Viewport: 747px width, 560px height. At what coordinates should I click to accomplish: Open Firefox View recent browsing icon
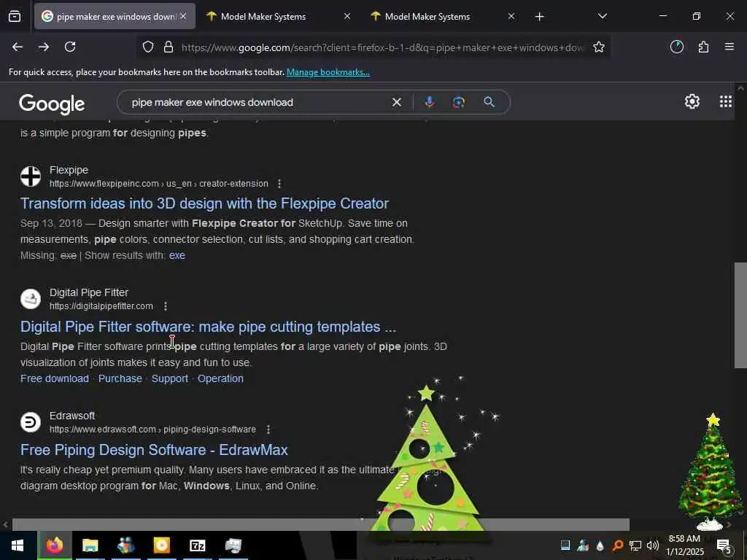(15, 17)
